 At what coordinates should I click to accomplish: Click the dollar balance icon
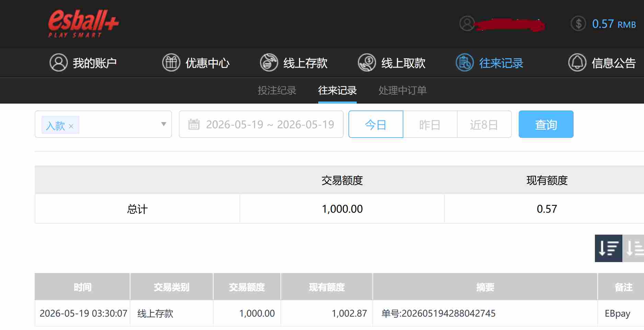pyautogui.click(x=578, y=24)
